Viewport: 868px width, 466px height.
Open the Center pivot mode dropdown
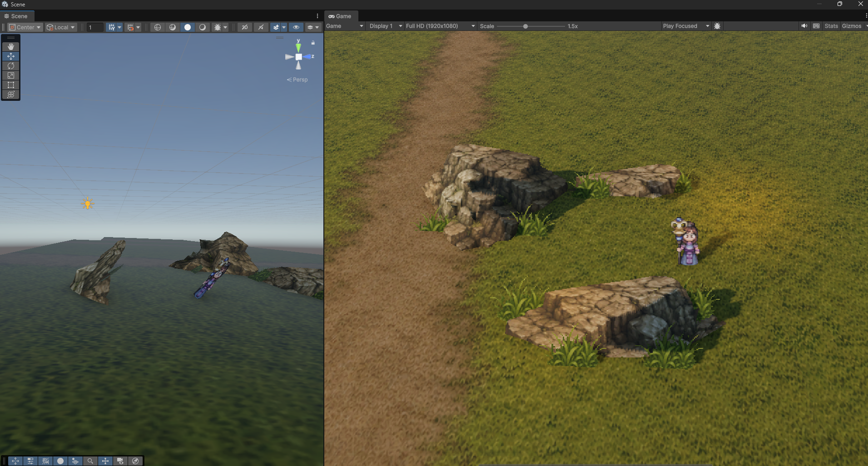click(x=25, y=27)
